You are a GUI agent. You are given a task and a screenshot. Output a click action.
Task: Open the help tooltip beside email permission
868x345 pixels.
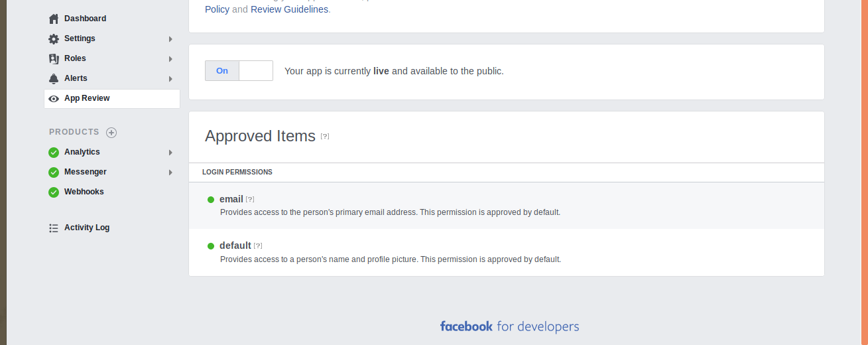(x=250, y=199)
